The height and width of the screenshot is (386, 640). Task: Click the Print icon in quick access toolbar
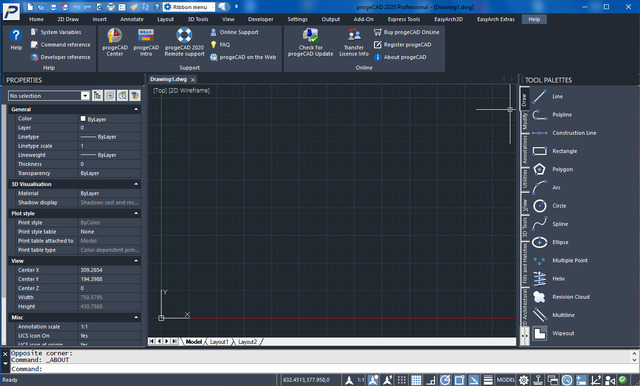coord(111,7)
